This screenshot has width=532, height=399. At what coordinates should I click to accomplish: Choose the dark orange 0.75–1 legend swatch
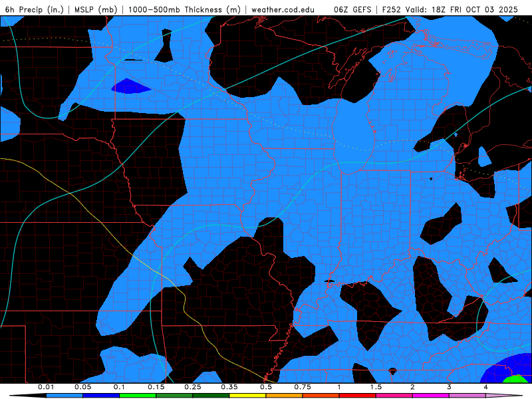point(321,396)
